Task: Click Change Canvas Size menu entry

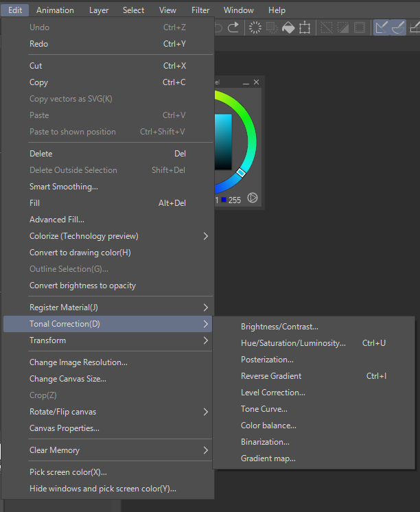Action: [x=67, y=379]
